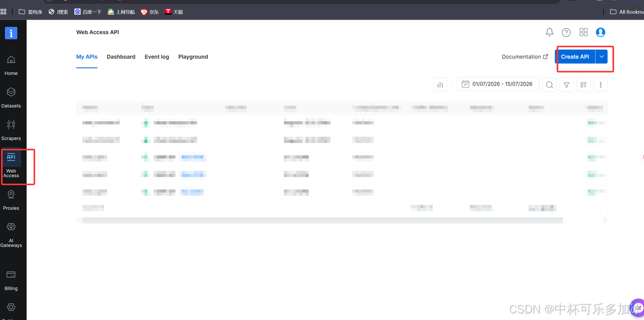Switch to the Dashboard tab
This screenshot has width=644, height=320.
coord(121,57)
